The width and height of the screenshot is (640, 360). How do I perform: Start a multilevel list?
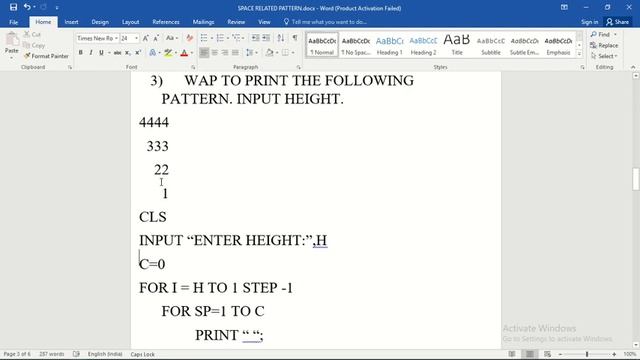pos(236,38)
